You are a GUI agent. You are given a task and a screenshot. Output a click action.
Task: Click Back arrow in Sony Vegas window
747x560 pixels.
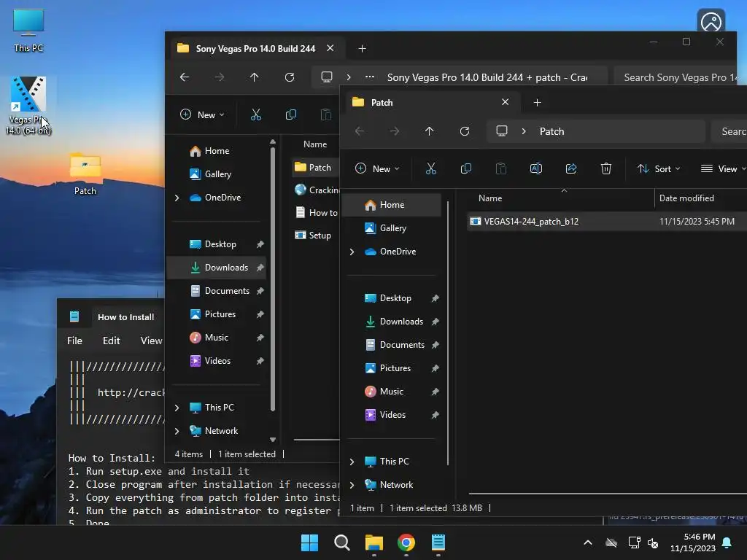point(185,77)
